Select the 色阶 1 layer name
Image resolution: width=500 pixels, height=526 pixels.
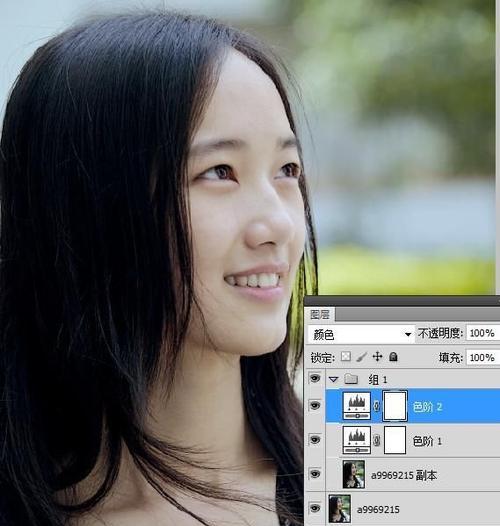click(x=427, y=441)
